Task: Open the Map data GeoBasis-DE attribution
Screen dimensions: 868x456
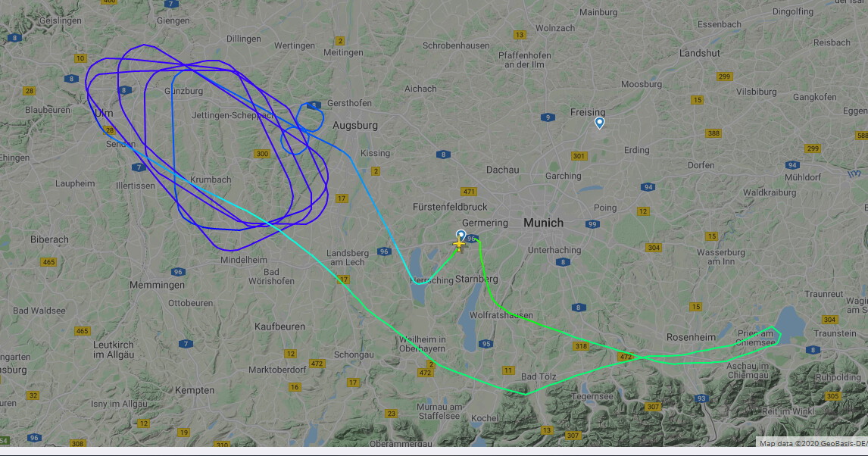Action: click(813, 443)
